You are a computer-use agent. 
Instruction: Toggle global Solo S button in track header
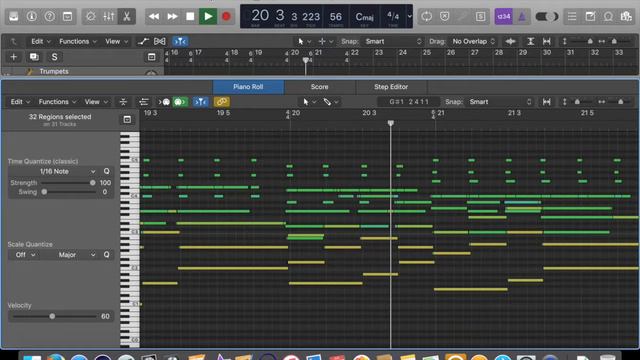click(54, 57)
